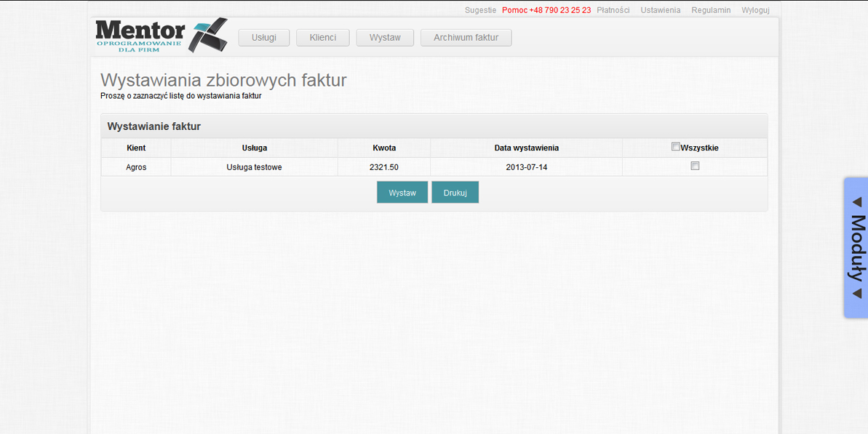Click the Kient column header
The height and width of the screenshot is (434, 868).
tap(136, 148)
